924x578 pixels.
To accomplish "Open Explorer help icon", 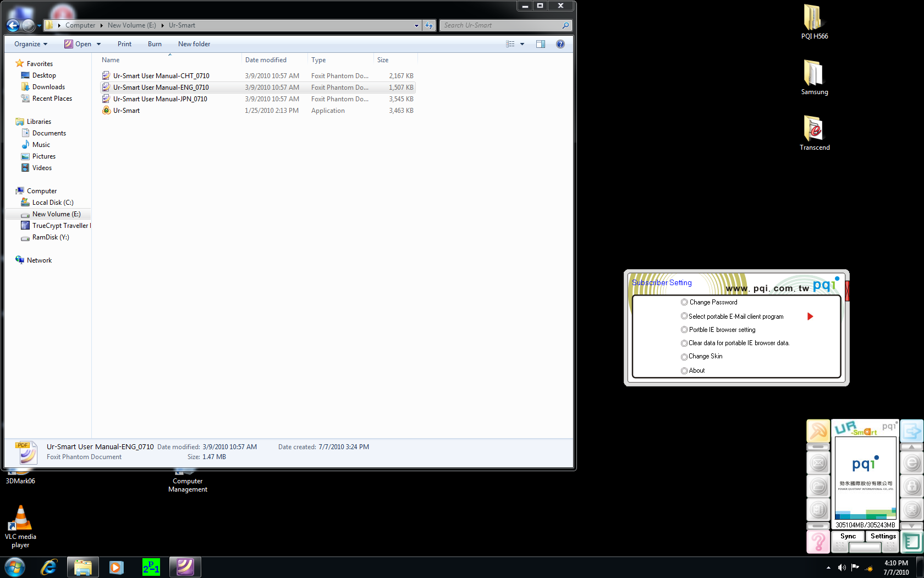I will click(560, 44).
